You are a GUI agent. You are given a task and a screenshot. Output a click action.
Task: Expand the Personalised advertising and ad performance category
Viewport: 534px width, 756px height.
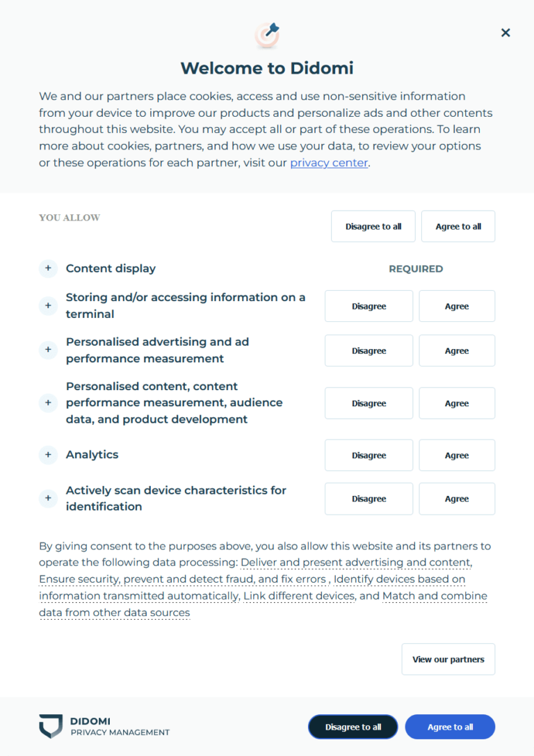pyautogui.click(x=48, y=350)
